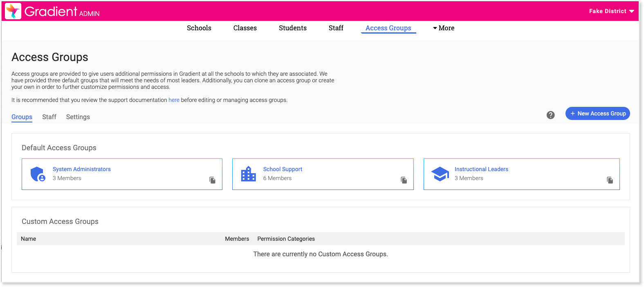Open help via question mark icon
Viewport: 644px width, 287px height.
550,115
